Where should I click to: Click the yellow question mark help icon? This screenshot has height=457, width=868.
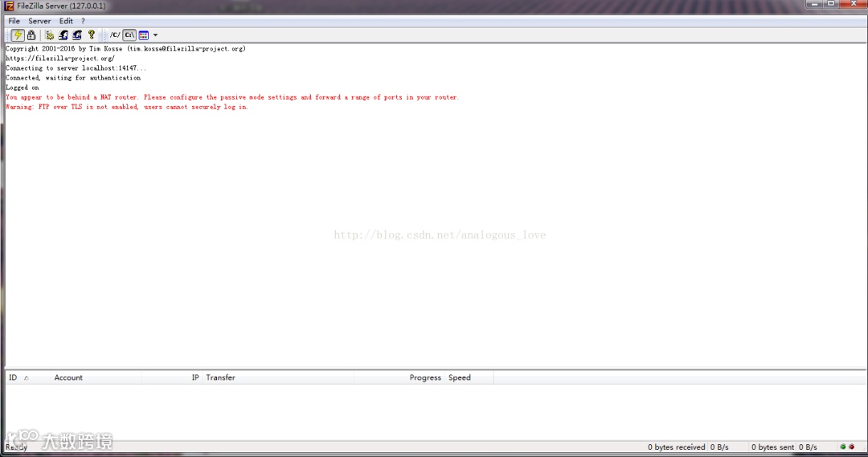92,35
